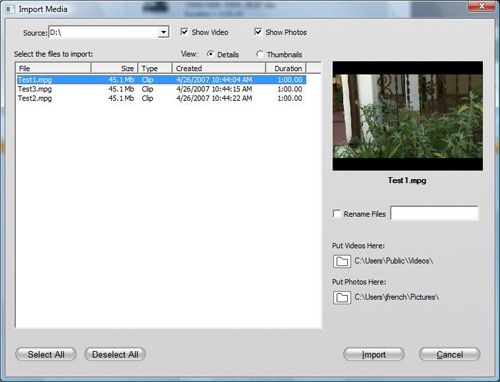
Task: Click the Test1.mpg video preview
Action: pos(408,116)
